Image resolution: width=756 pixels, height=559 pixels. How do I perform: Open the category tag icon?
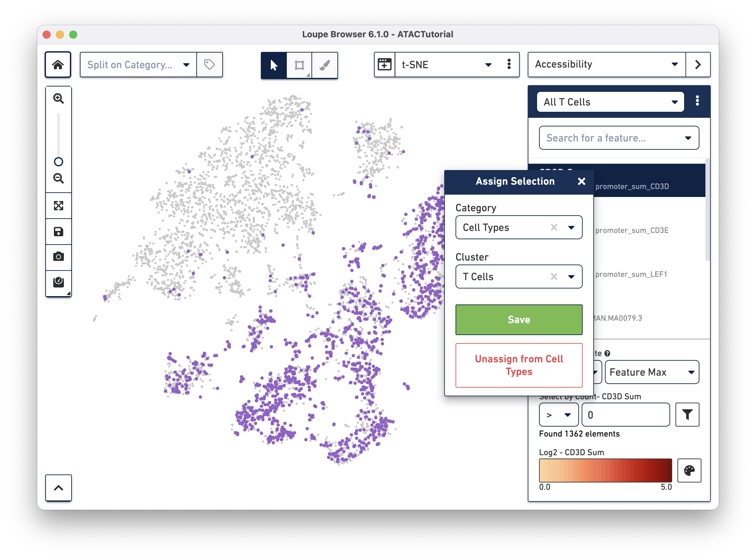pos(210,65)
